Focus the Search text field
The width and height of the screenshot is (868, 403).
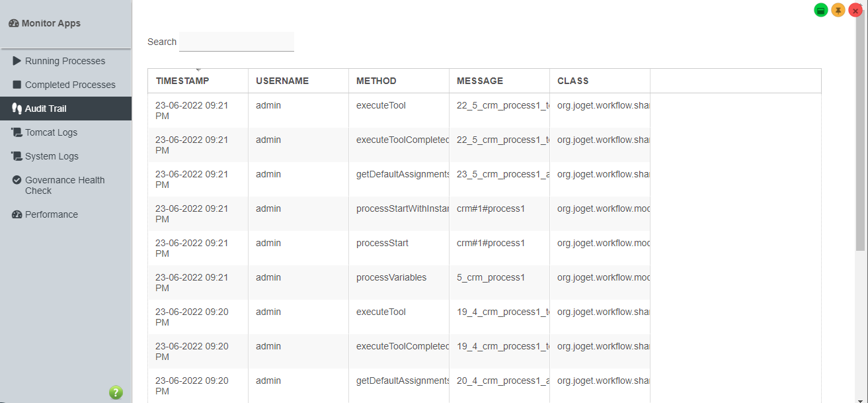coord(237,42)
